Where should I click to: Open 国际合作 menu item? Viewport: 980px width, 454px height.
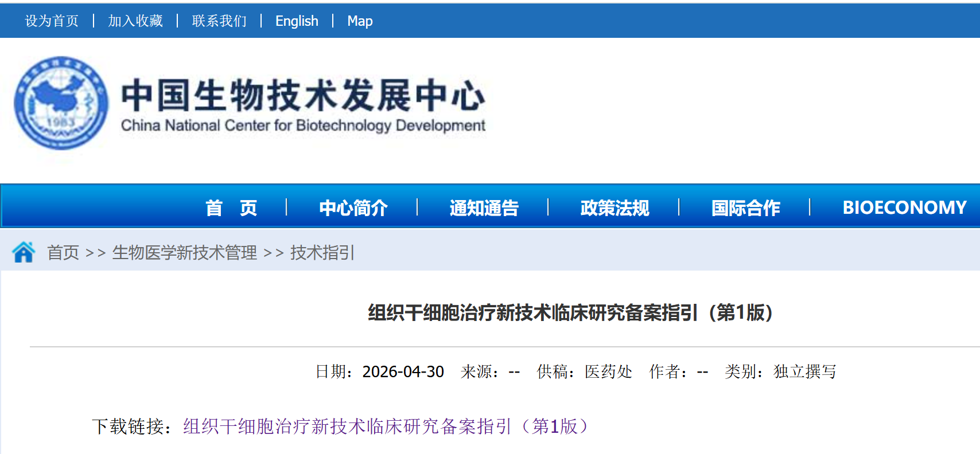[746, 208]
